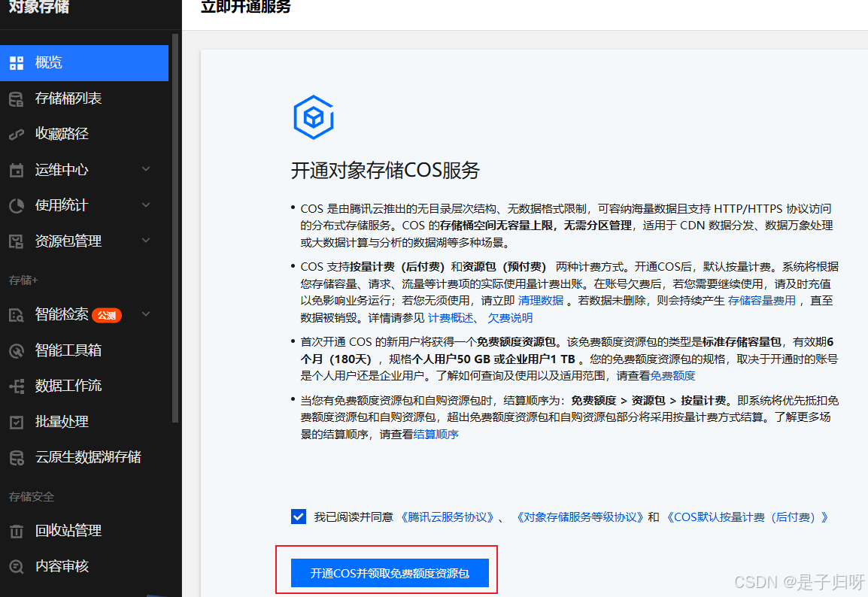Open the 结算顺序 link
The height and width of the screenshot is (597, 868).
click(x=436, y=435)
